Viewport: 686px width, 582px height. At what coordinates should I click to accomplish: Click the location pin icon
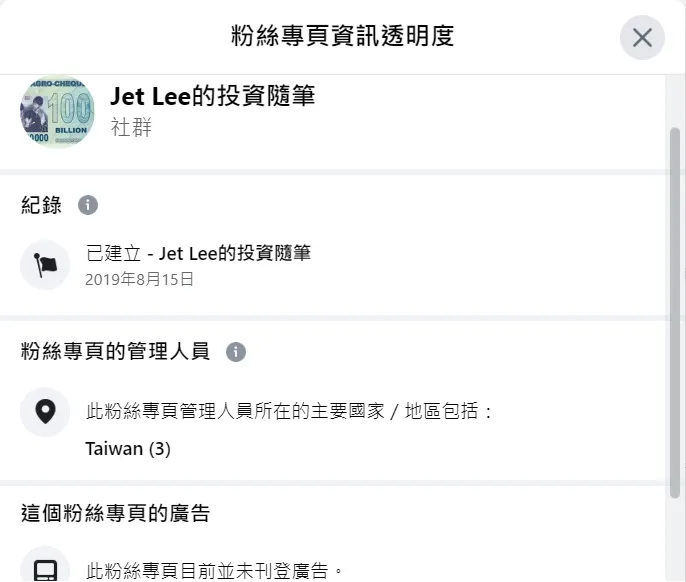point(45,412)
